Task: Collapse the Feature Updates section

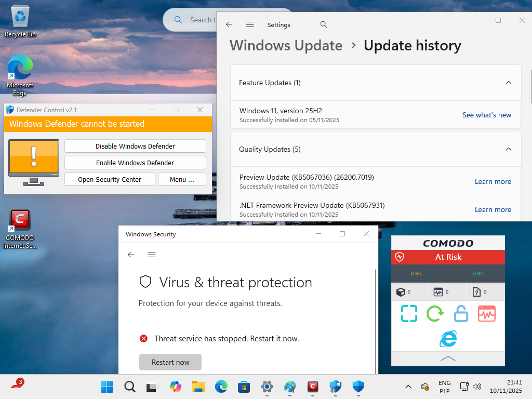Action: 509,83
